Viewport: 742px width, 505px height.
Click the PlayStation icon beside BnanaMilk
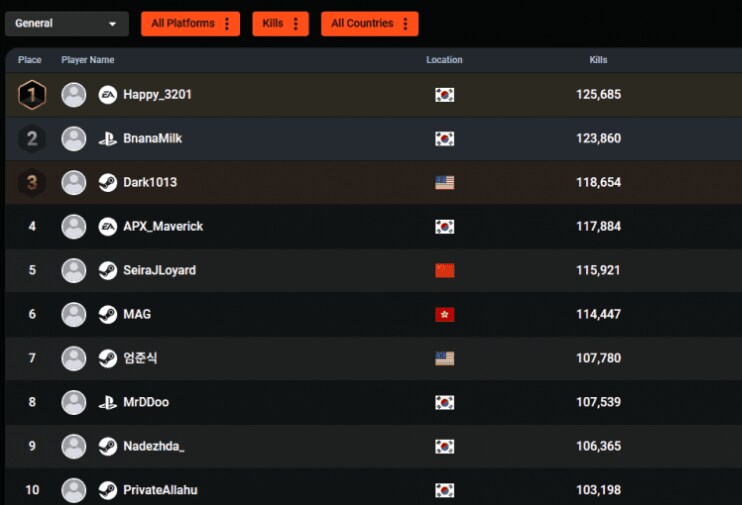(x=108, y=139)
